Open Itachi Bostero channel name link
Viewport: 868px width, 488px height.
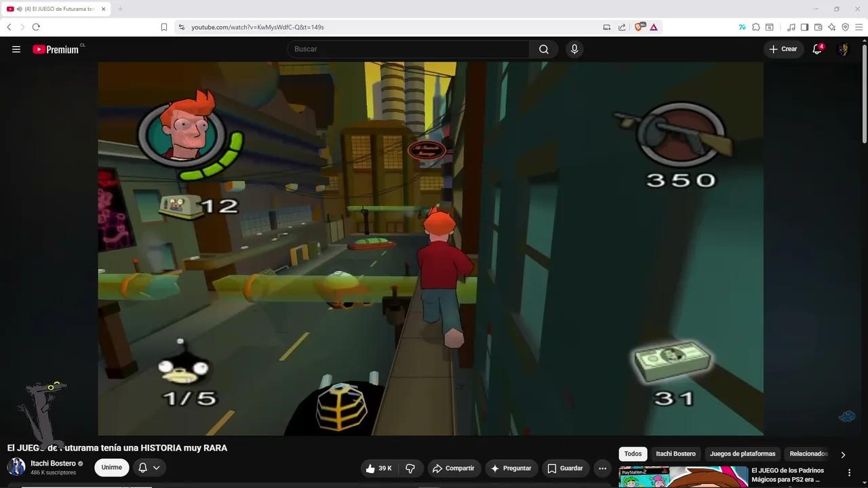(54, 464)
